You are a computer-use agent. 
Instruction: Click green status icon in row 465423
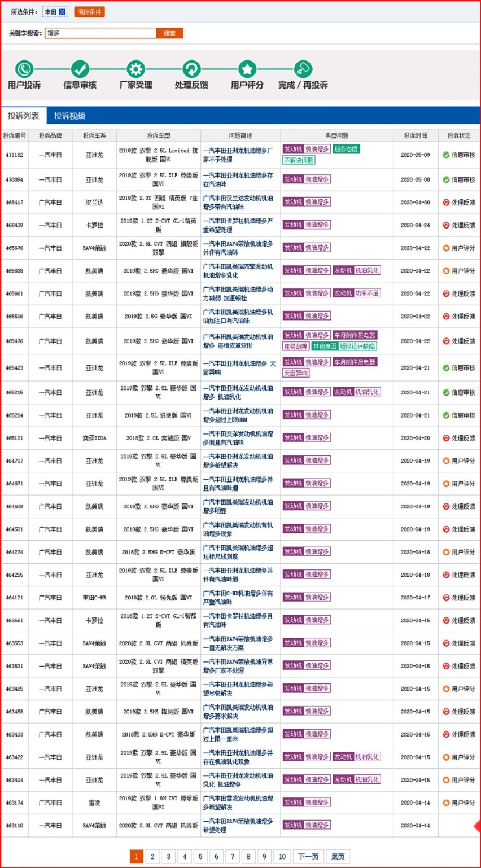446,367
